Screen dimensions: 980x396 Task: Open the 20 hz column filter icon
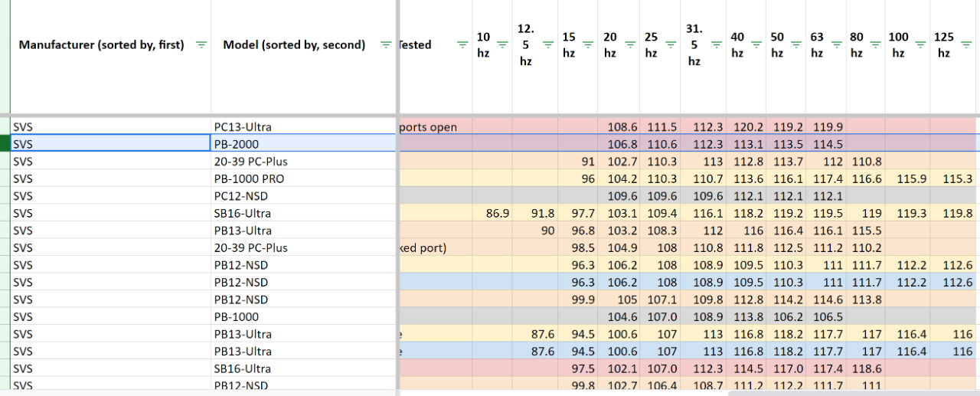point(629,44)
